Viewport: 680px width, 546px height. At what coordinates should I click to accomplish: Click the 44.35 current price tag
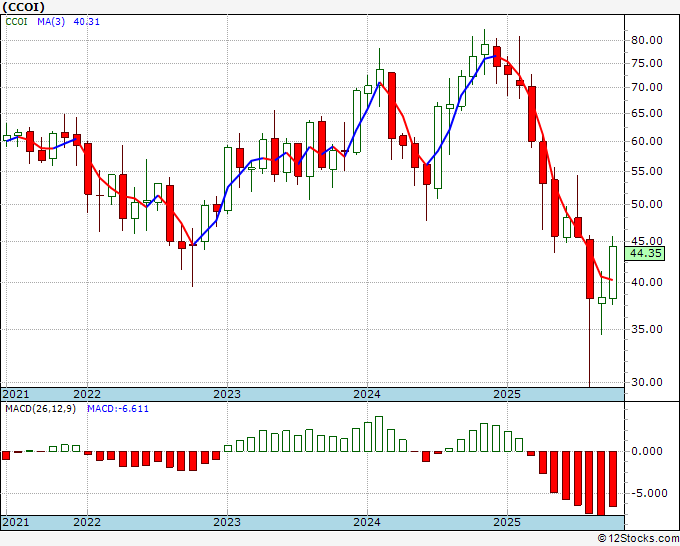(645, 253)
